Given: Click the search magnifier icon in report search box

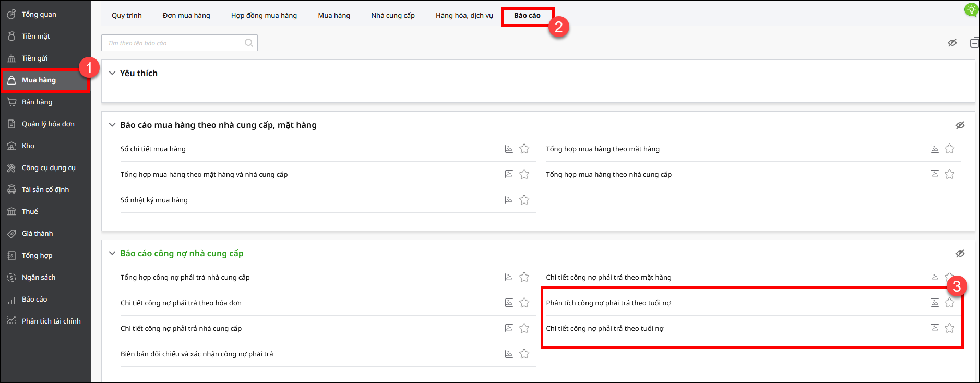Looking at the screenshot, I should (x=249, y=43).
